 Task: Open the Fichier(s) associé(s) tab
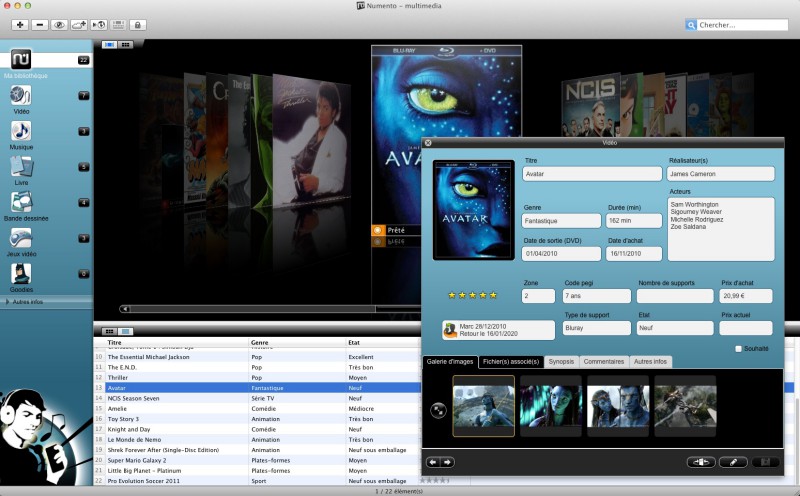coord(511,362)
